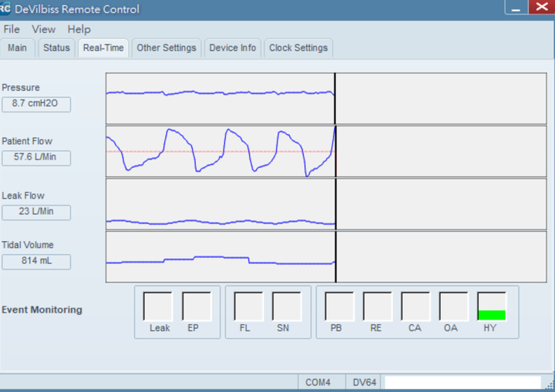Viewport: 555px width, 392px height.
Task: Open the Clock Settings tab
Action: click(298, 48)
